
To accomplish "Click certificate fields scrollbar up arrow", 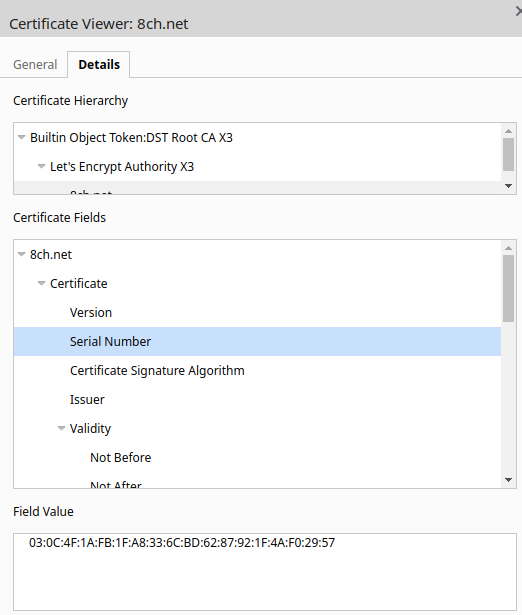I will pos(509,248).
